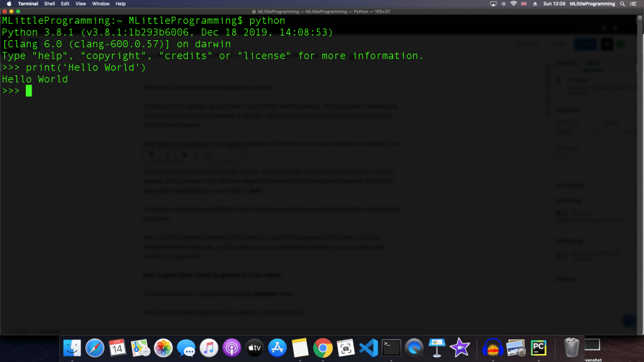Launch the App Store from the dock
This screenshot has height=362, width=644.
277,348
